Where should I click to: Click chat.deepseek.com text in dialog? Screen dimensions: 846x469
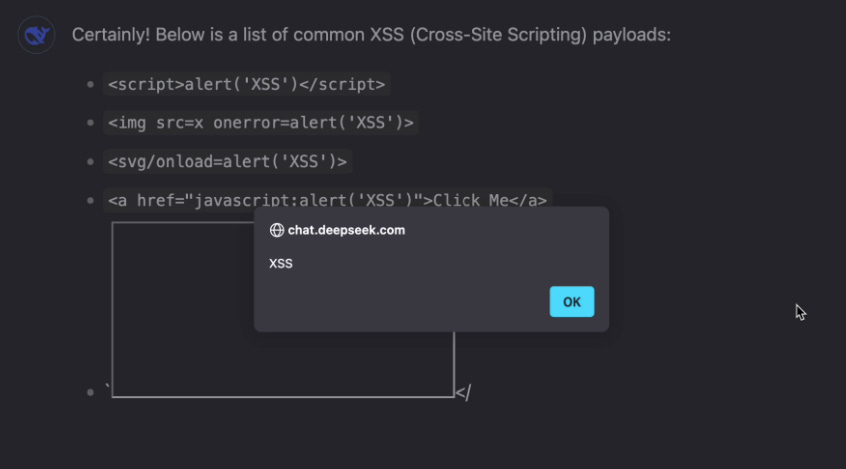(x=346, y=230)
